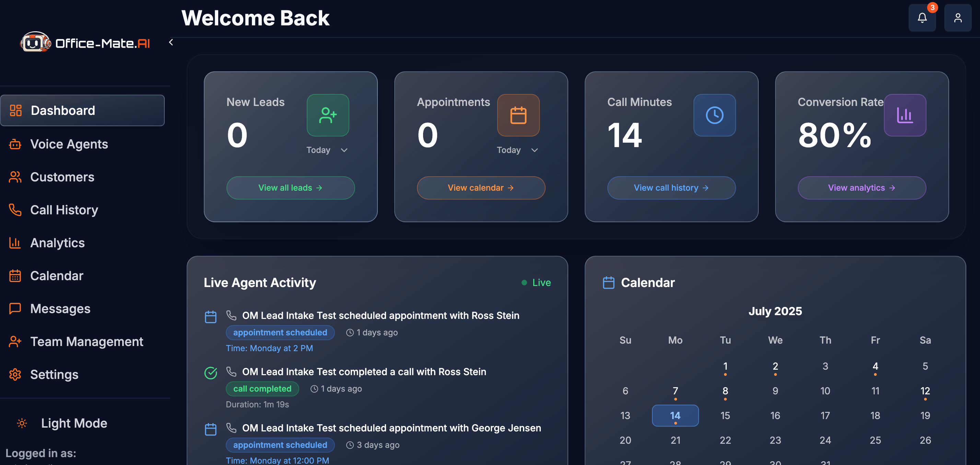
Task: Click the 80% conversion rate value
Action: (835, 135)
